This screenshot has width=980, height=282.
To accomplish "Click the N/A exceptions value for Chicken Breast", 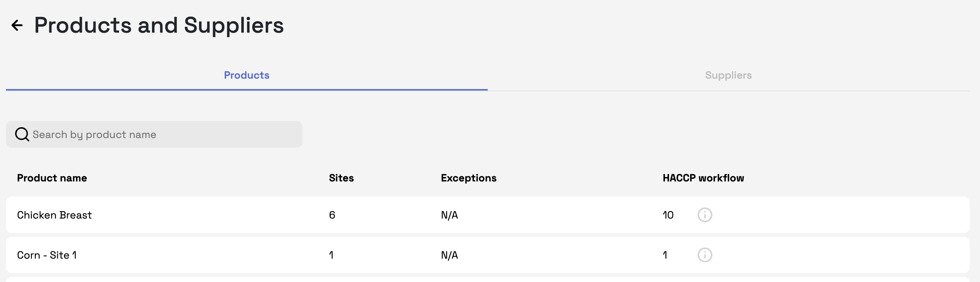I will [449, 215].
